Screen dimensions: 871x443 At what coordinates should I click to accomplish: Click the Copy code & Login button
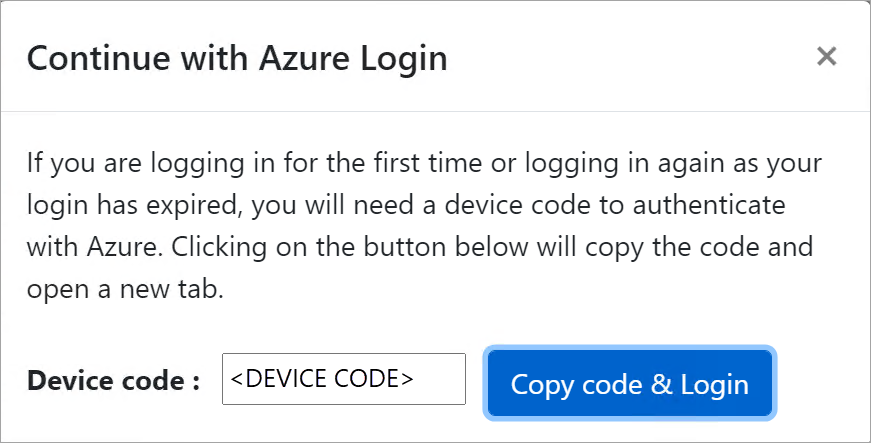629,384
